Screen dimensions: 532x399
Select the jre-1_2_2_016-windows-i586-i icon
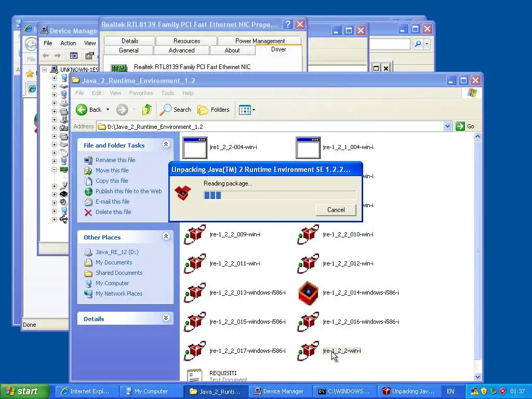[x=308, y=322]
